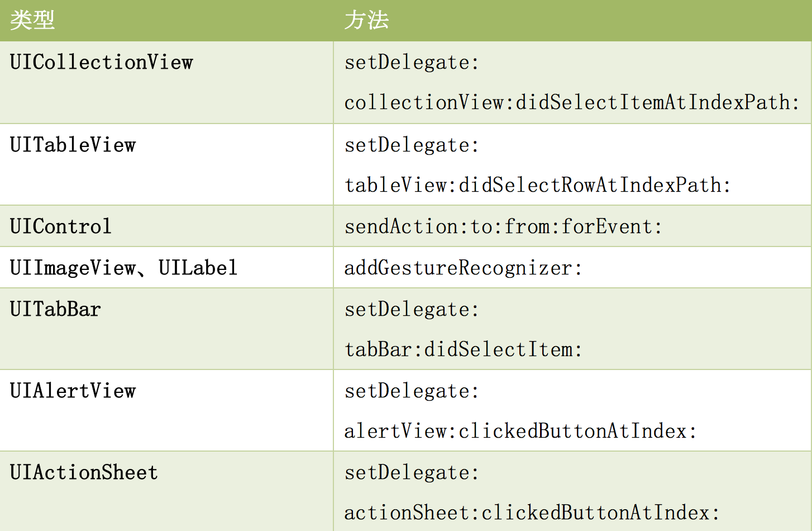Select the UICollectionView type cell
The height and width of the screenshot is (531, 812).
[102, 62]
